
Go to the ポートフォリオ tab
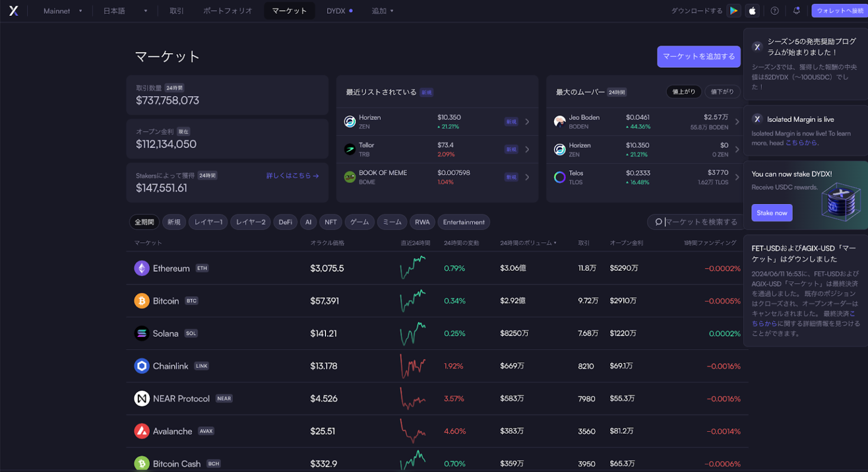point(228,11)
